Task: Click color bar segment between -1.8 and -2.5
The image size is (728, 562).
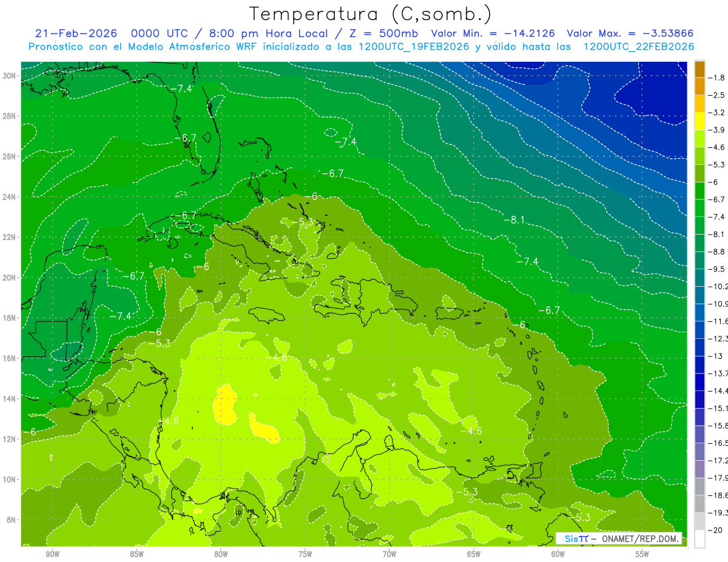Action: 699,86
